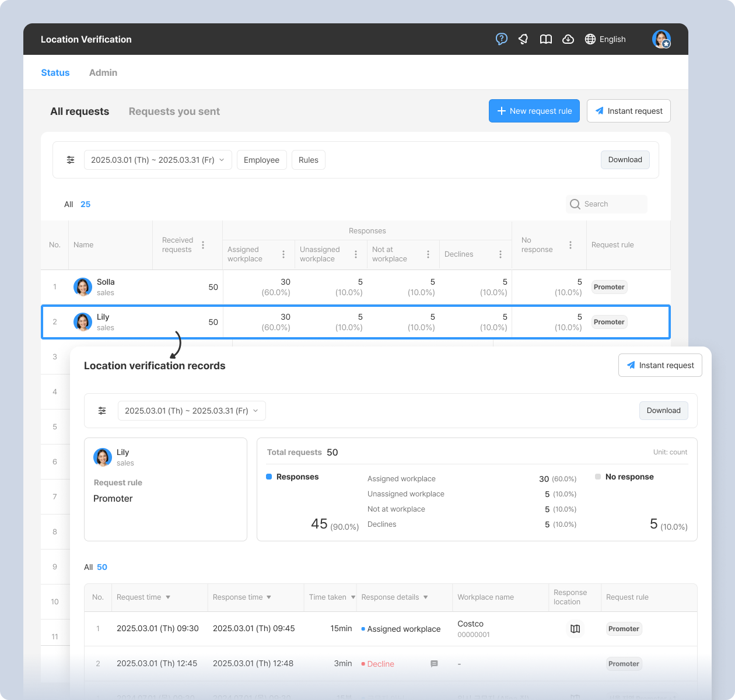Open the guide book icon in header

point(545,39)
